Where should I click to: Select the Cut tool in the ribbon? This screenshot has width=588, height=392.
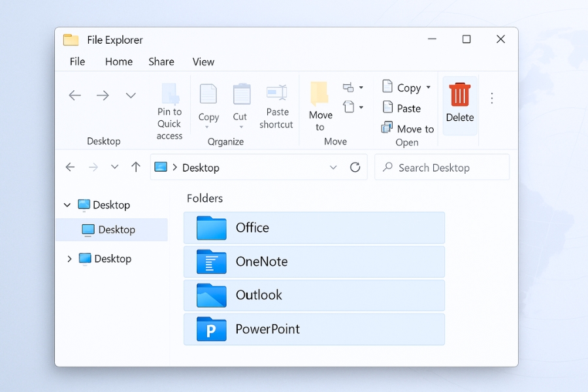tap(240, 105)
